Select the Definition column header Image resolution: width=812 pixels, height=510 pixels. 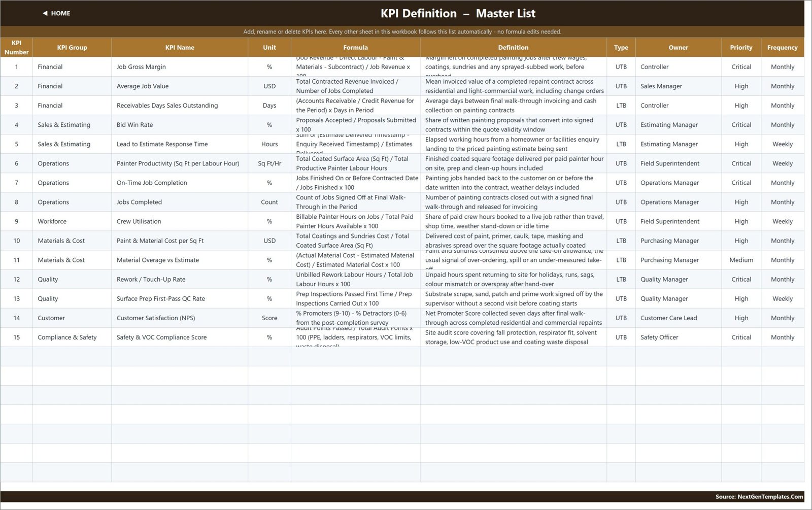(513, 47)
